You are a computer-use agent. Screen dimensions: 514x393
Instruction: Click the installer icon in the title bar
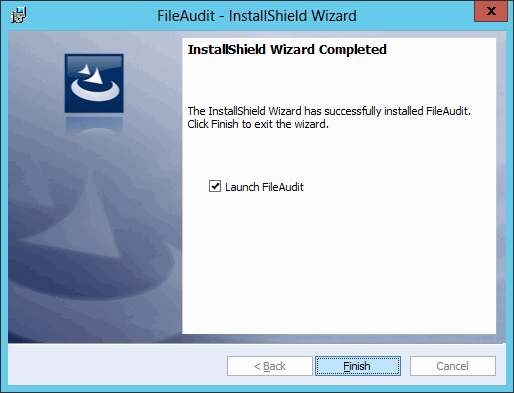click(x=18, y=15)
